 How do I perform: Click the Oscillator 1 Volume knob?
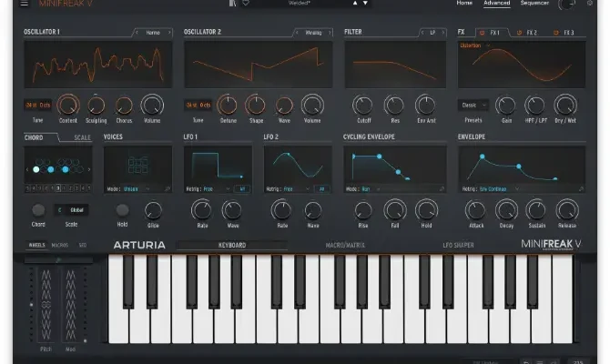(x=152, y=106)
